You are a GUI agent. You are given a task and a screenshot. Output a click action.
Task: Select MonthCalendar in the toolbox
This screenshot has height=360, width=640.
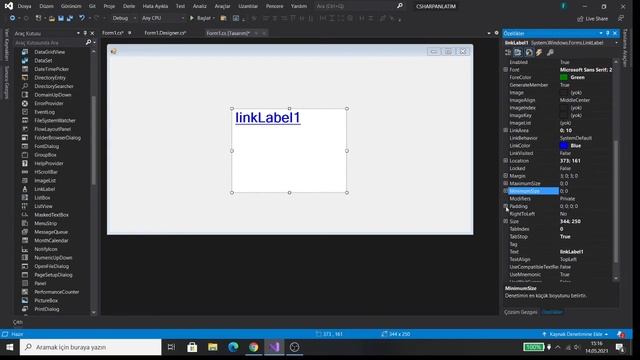point(51,240)
